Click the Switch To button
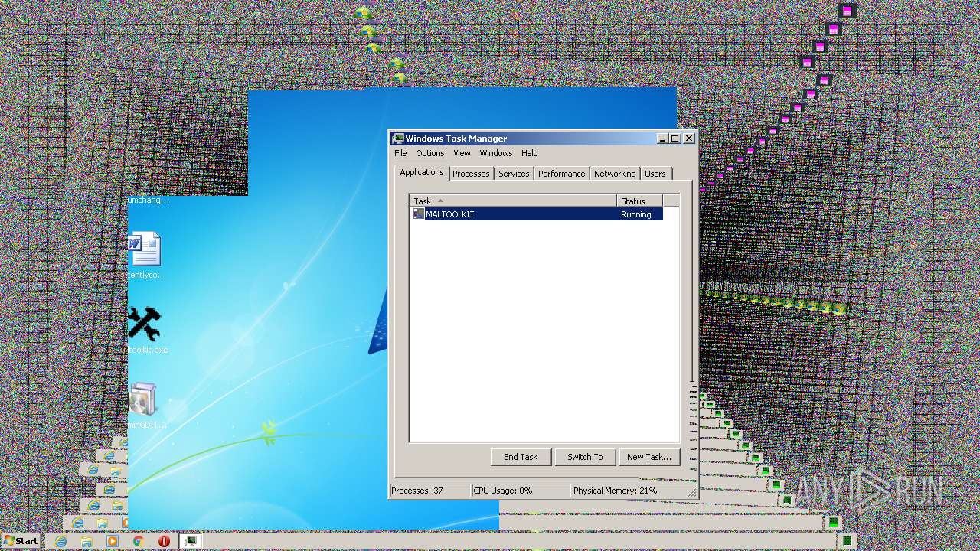Image resolution: width=980 pixels, height=551 pixels. 585,457
